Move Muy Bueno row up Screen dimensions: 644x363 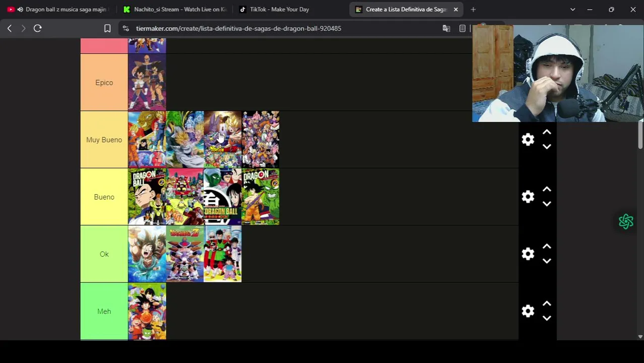[x=547, y=132]
